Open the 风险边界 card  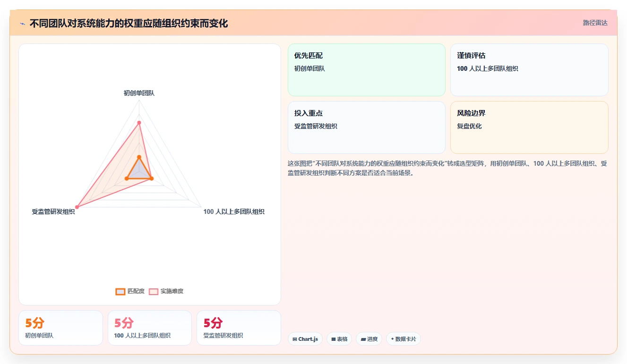tap(529, 127)
